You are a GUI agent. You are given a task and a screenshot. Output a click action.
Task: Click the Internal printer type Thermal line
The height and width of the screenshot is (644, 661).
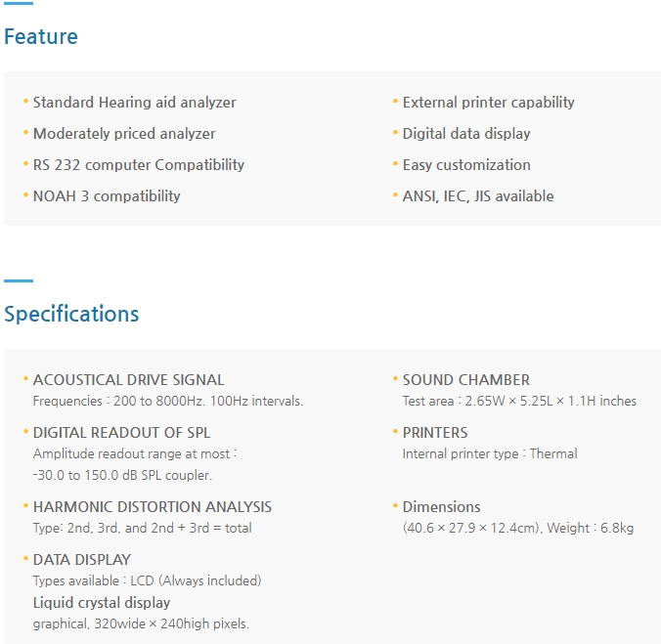click(490, 453)
